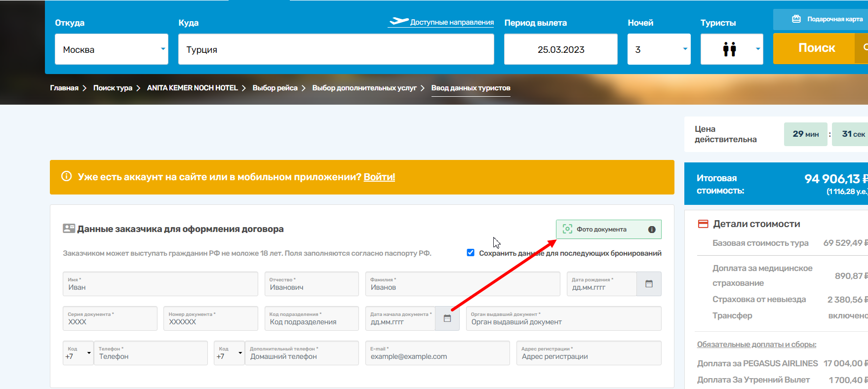Screen dimensions: 868x389
Task: Click the Дата рождения date field
Action: pyautogui.click(x=602, y=284)
